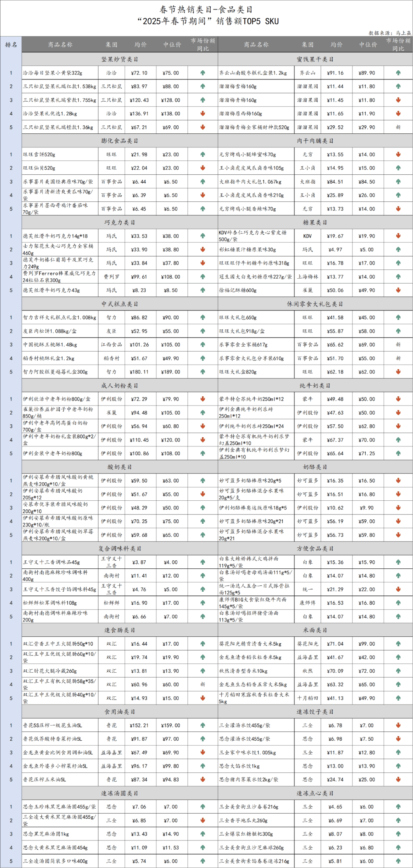Click the 费列罗Ferrero榛果威化巧克力 product name
Image resolution: width=413 pixels, height=868 pixels.
59,277
